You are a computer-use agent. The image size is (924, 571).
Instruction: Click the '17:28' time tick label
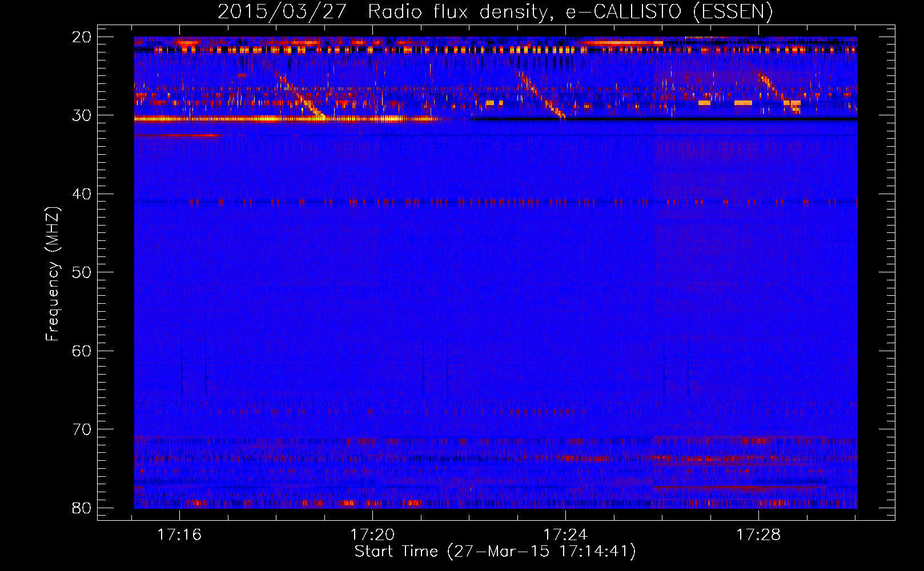point(758,535)
